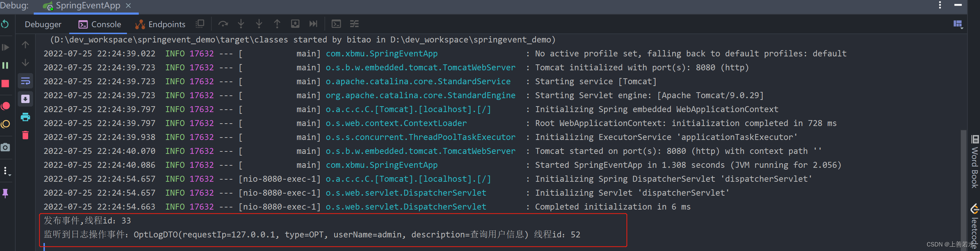Stop the debug session with red square
The height and width of the screenshot is (251, 980).
coord(5,84)
